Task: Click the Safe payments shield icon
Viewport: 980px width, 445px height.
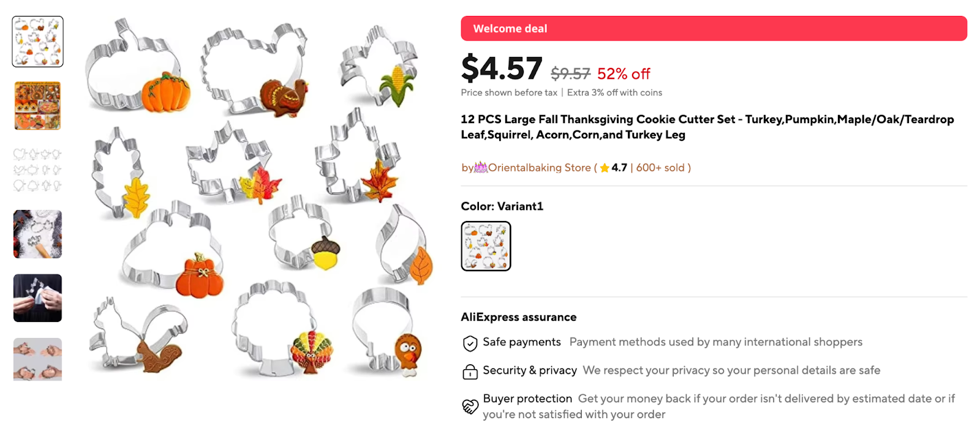Action: [x=469, y=343]
